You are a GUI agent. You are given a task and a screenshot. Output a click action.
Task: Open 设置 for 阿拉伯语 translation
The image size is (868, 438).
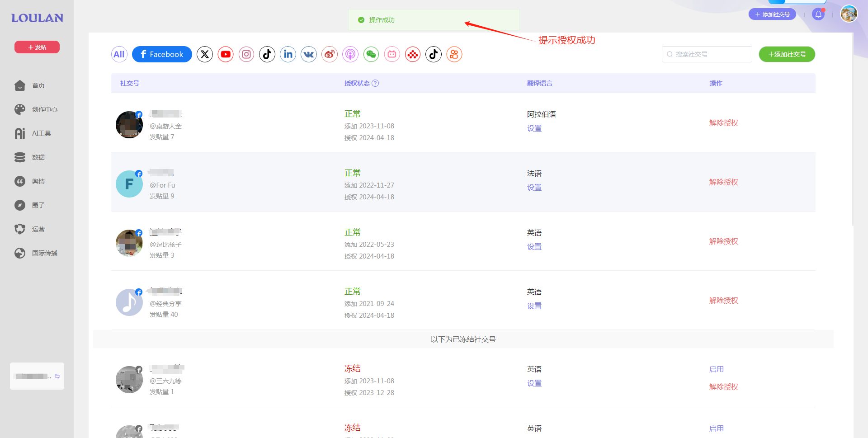534,128
